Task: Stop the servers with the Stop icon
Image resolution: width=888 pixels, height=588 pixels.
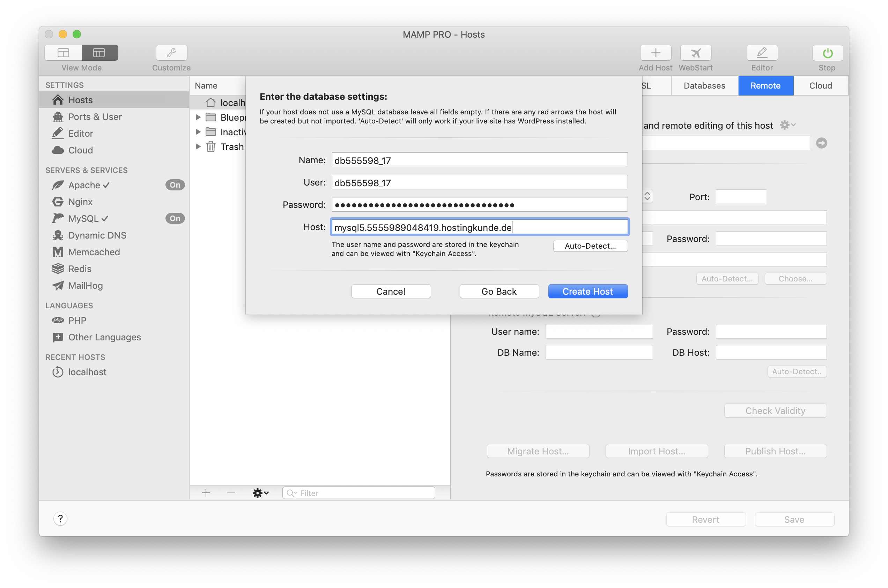Action: 827,53
